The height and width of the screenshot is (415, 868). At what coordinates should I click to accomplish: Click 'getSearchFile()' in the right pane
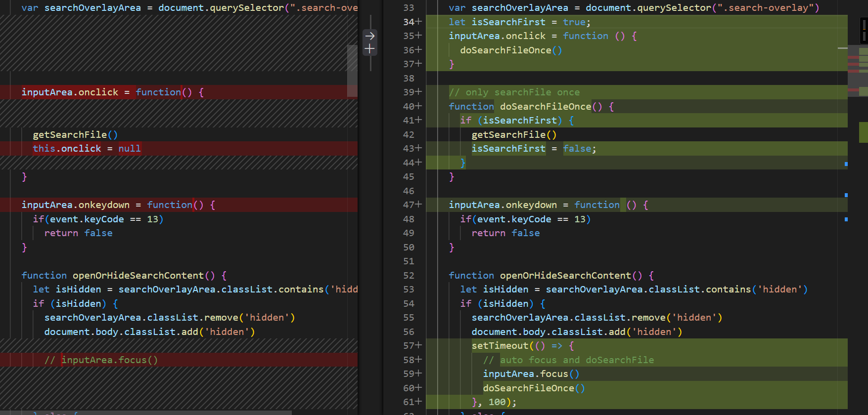point(514,134)
